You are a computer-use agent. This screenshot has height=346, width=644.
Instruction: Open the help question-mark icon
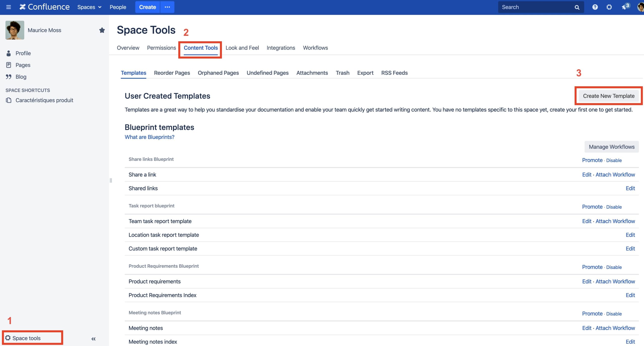595,7
